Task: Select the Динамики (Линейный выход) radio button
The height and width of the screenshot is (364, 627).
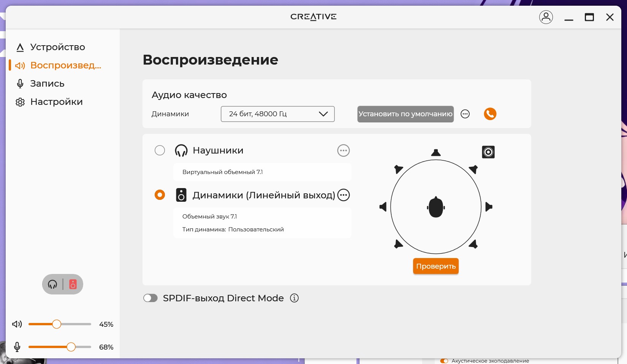Action: coord(160,195)
